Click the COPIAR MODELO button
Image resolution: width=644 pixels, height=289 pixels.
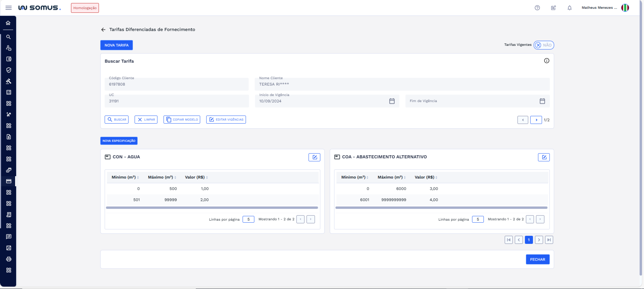(x=182, y=120)
